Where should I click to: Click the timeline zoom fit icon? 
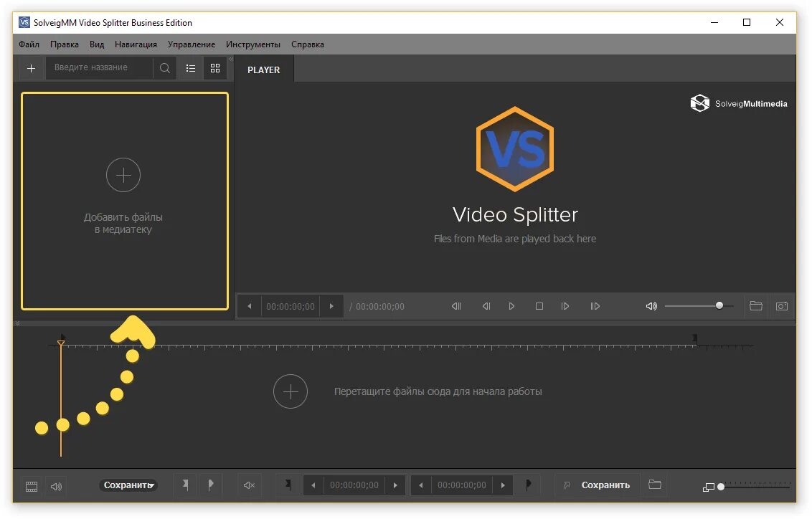click(708, 487)
